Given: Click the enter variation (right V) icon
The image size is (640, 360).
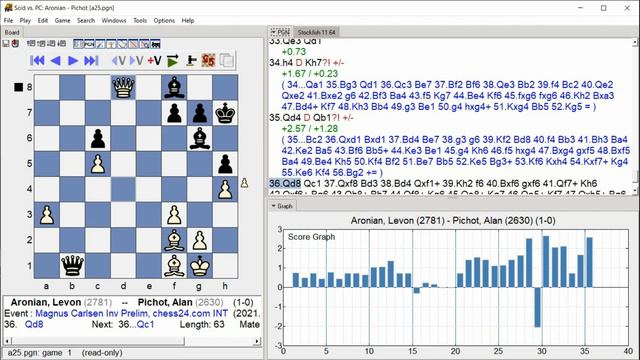Looking at the screenshot, I should [x=136, y=61].
